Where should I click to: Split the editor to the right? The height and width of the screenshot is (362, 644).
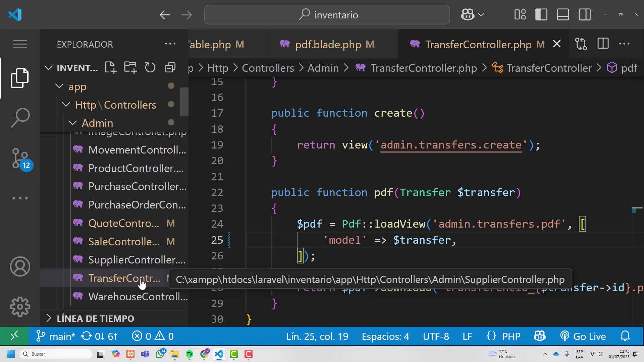pyautogui.click(x=603, y=44)
